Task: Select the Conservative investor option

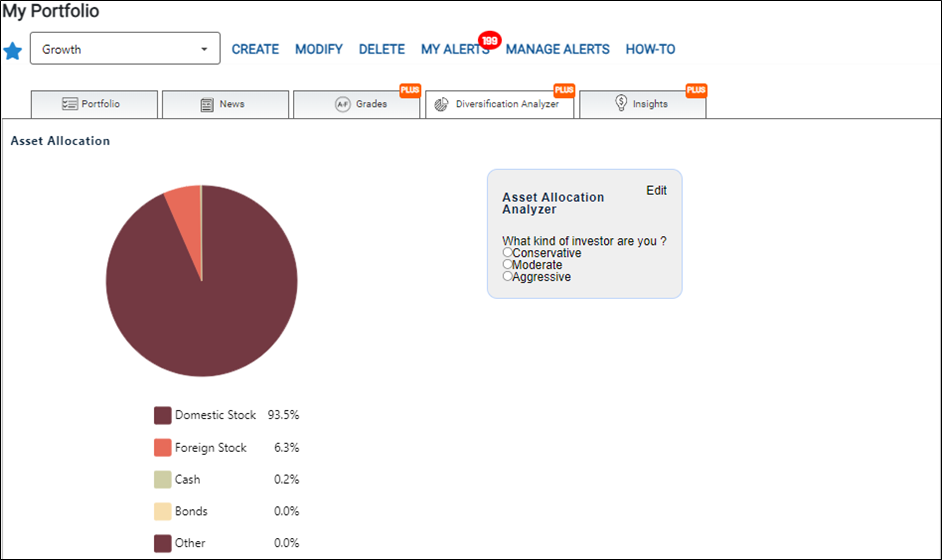Action: [508, 252]
